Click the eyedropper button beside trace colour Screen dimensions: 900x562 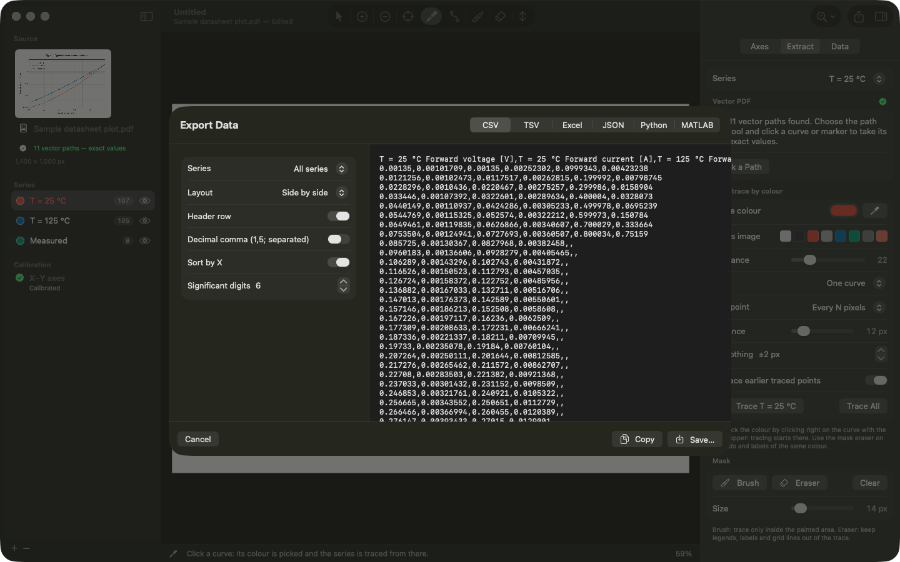(x=875, y=211)
